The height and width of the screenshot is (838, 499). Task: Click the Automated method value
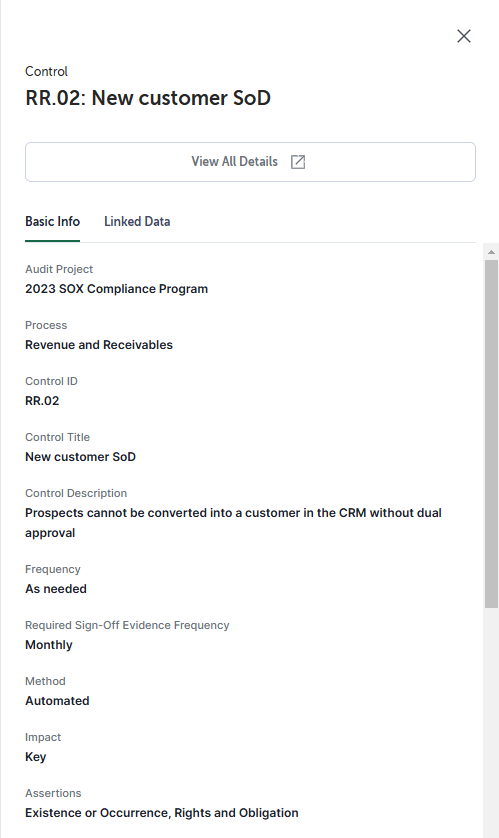pyautogui.click(x=57, y=701)
